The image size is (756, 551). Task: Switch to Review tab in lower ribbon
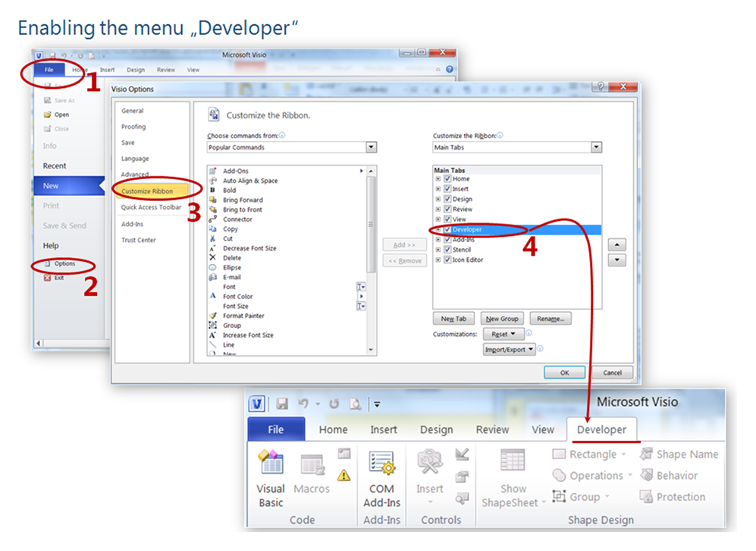tap(492, 430)
